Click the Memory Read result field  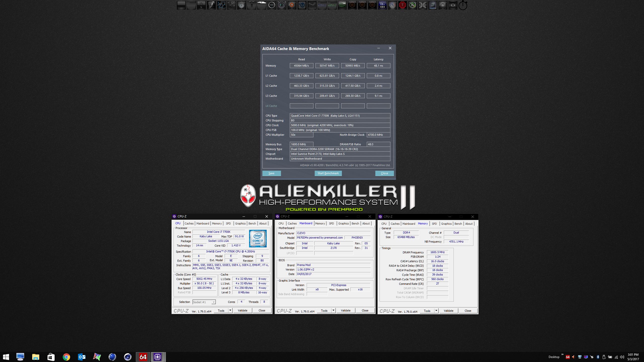[x=301, y=66]
